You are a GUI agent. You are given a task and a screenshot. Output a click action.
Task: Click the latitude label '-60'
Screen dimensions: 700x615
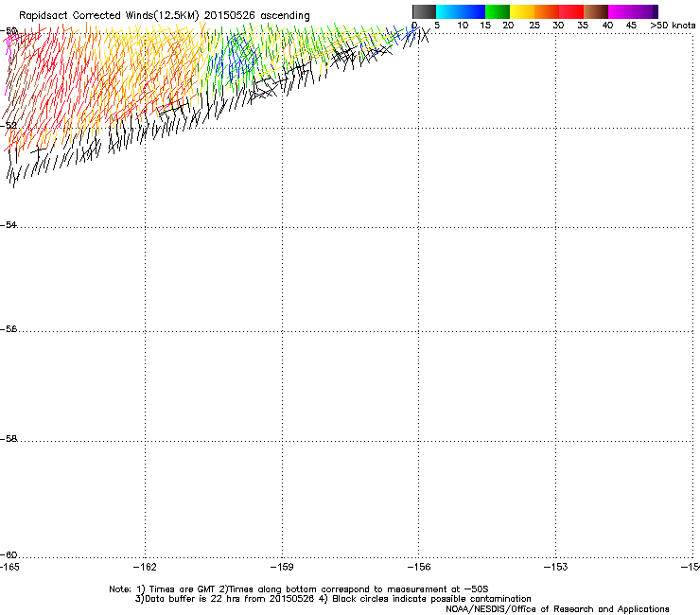point(9,554)
